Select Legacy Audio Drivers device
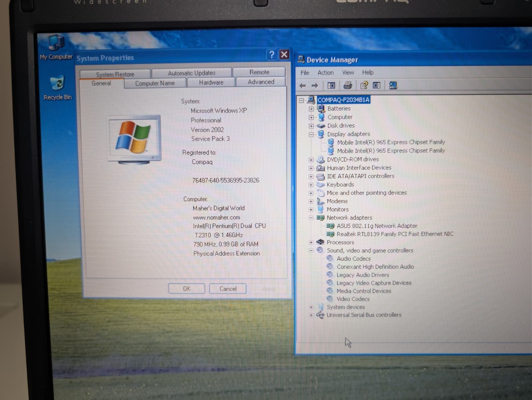Image resolution: width=532 pixels, height=400 pixels. coord(363,275)
